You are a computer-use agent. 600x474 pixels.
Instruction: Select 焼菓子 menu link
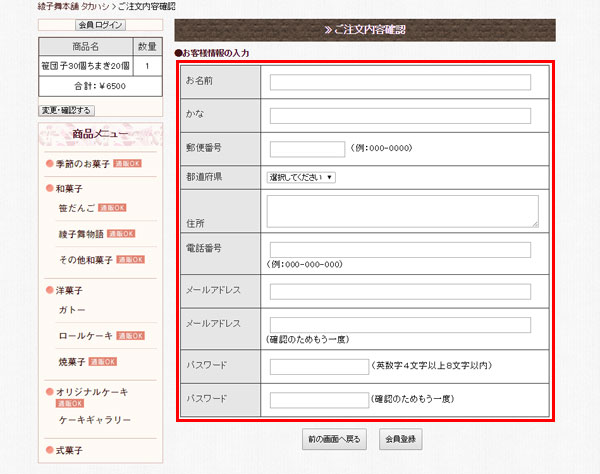point(72,362)
